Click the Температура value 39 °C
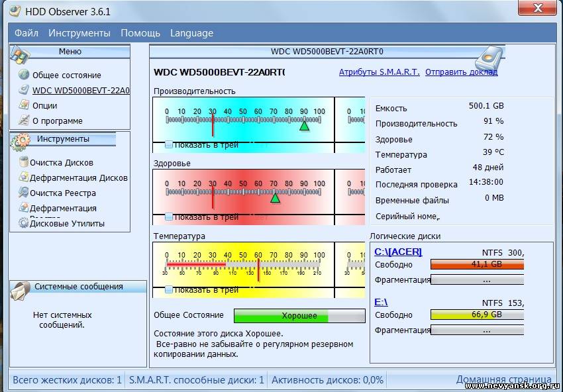Viewport: 563px width, 392px height. [493, 152]
